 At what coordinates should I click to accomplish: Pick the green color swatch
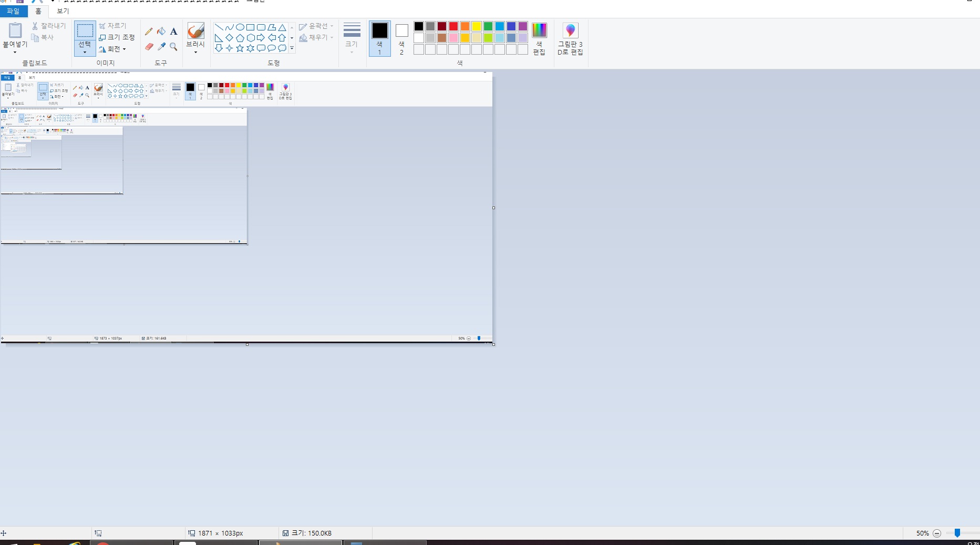488,26
